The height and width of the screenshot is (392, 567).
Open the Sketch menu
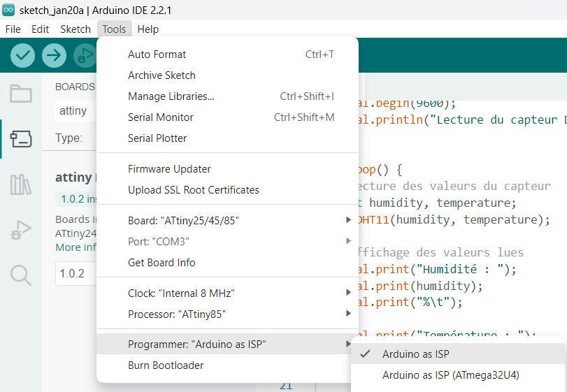[x=76, y=29]
